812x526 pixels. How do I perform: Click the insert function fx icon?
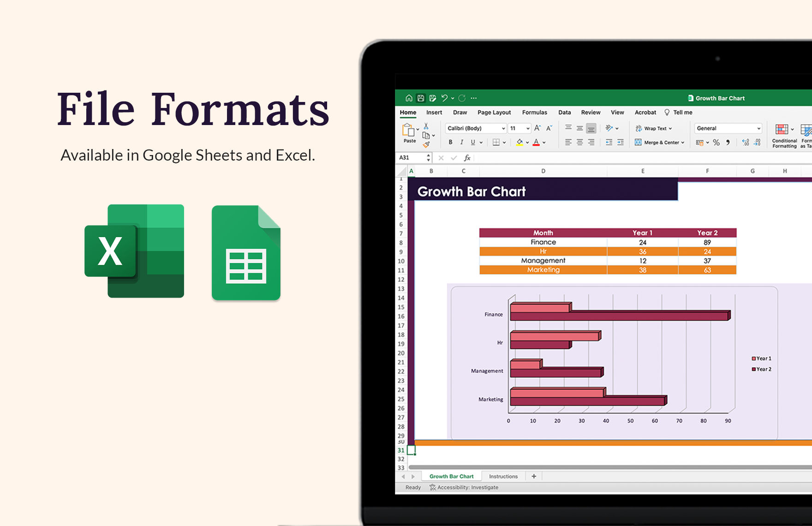pos(467,158)
